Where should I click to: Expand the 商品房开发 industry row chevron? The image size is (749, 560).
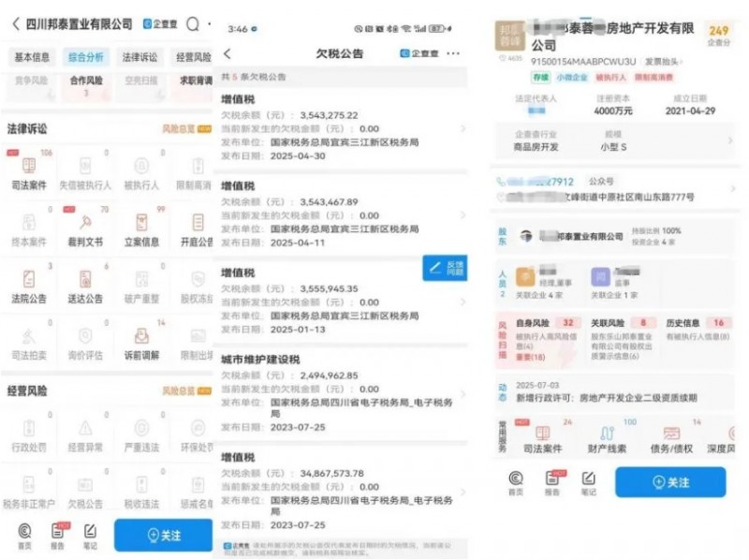pyautogui.click(x=729, y=140)
